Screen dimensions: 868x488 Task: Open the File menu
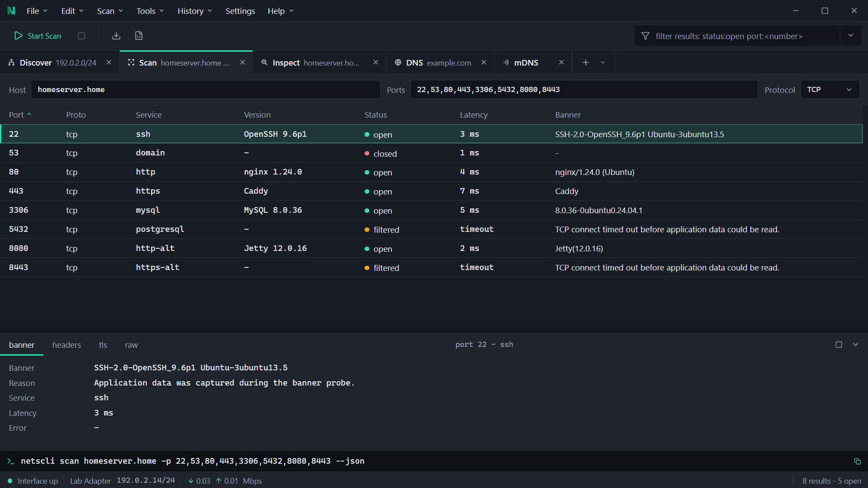37,11
